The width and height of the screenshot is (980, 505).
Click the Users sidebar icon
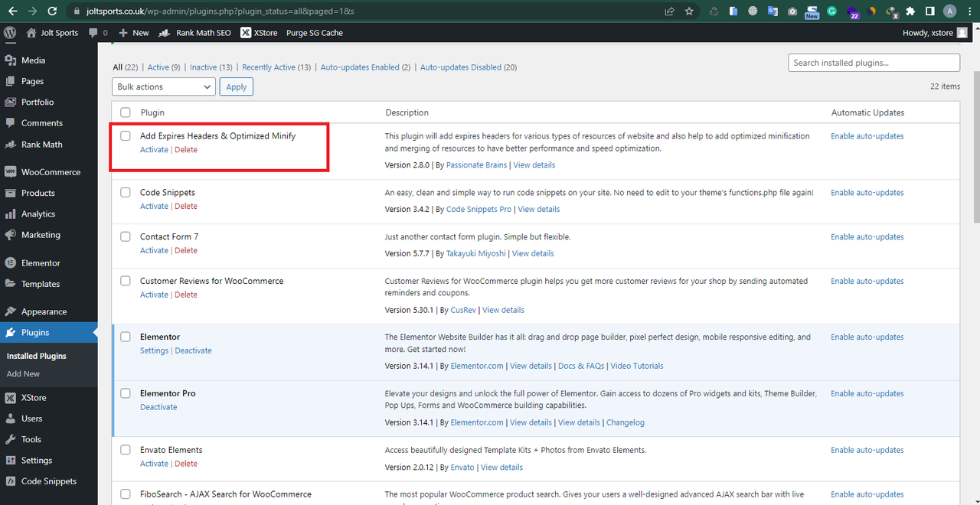[x=11, y=419]
